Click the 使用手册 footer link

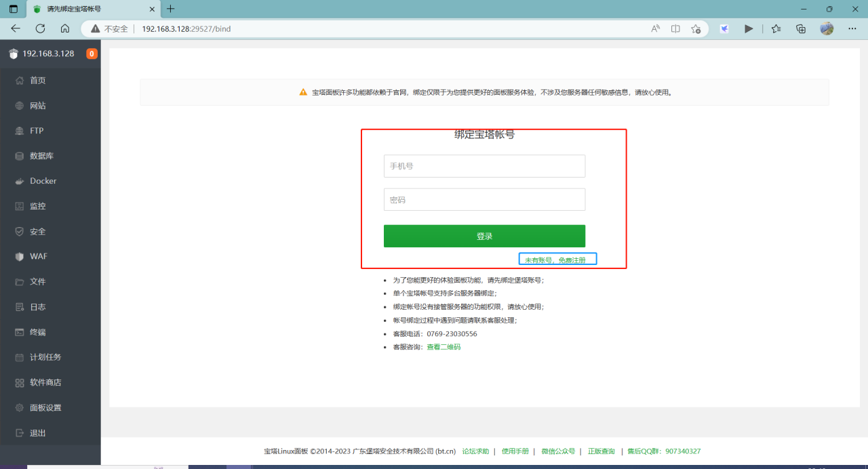click(515, 451)
